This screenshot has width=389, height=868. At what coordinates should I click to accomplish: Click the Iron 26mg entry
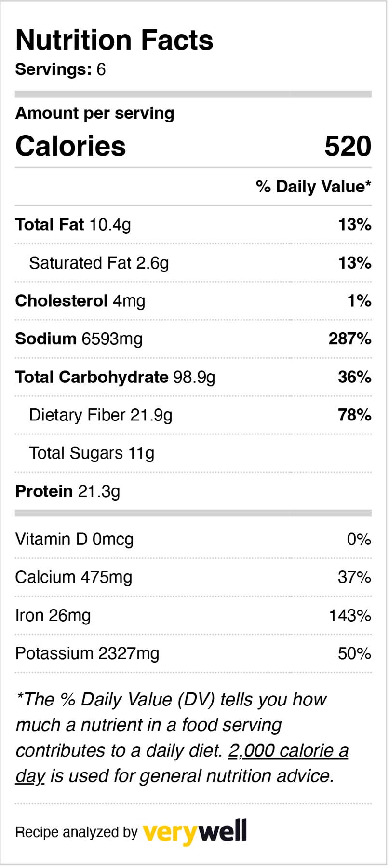pyautogui.click(x=53, y=616)
